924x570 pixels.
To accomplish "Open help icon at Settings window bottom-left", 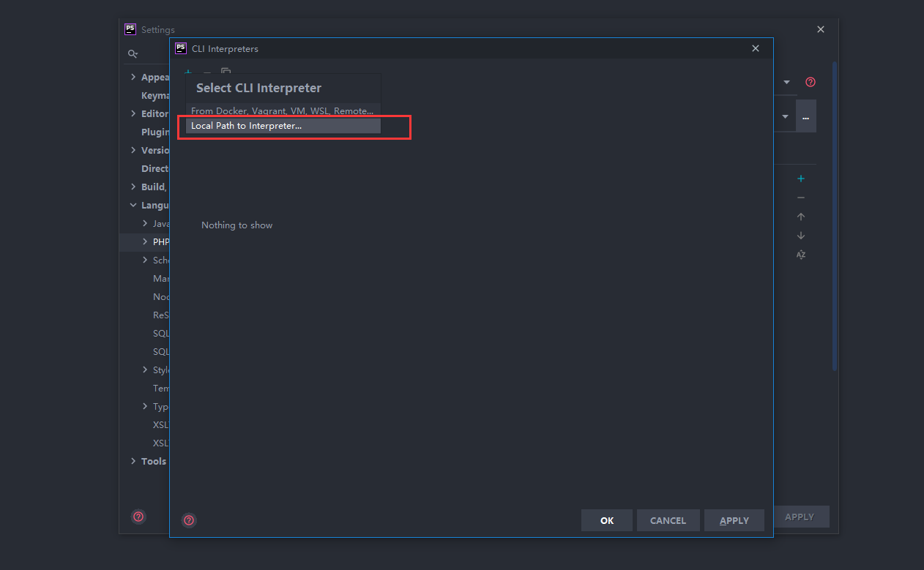I will point(138,517).
